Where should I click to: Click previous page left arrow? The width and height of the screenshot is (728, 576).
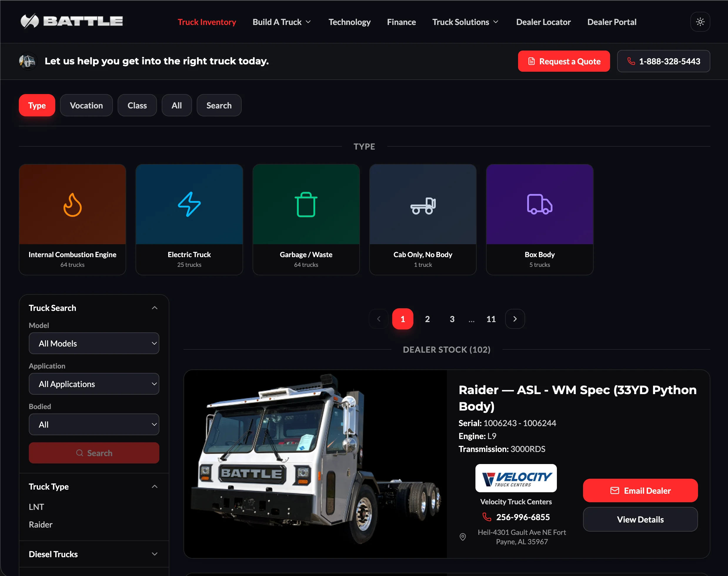click(378, 319)
